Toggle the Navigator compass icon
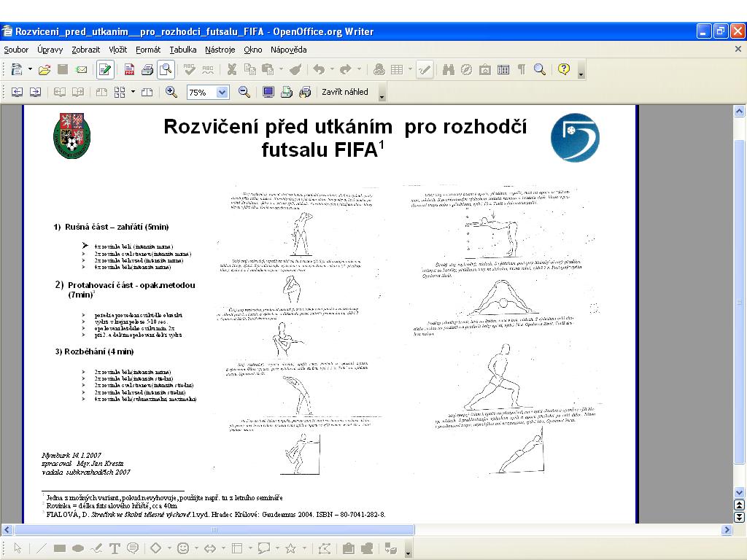747x560 pixels. coord(466,70)
